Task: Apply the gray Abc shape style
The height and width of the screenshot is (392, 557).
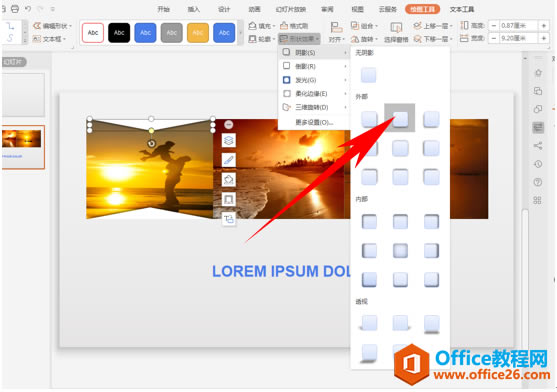Action: tap(172, 33)
